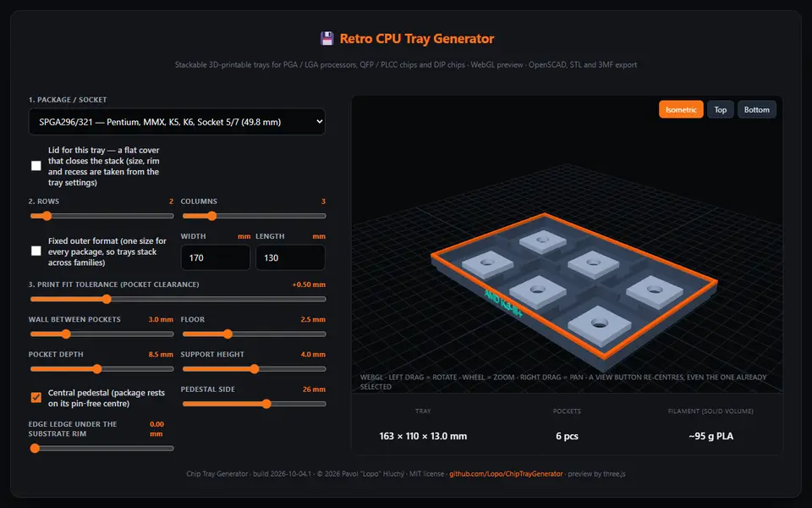This screenshot has height=508, width=812.
Task: Click the WEBGL controls hint text
Action: coord(563,382)
